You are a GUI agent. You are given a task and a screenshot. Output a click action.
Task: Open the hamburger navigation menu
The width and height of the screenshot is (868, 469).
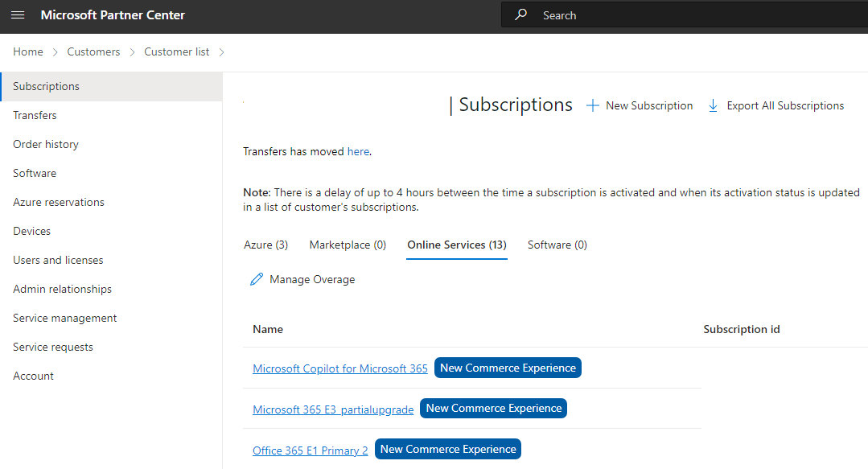(x=18, y=15)
